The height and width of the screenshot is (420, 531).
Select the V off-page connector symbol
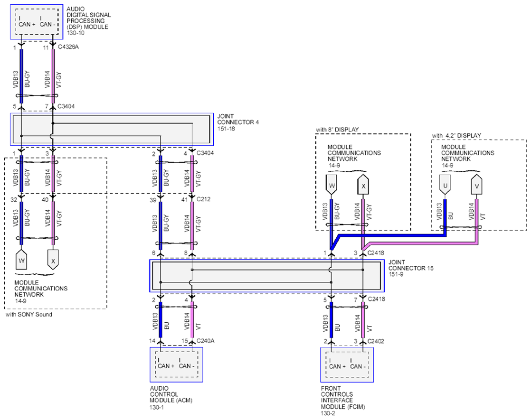(476, 185)
